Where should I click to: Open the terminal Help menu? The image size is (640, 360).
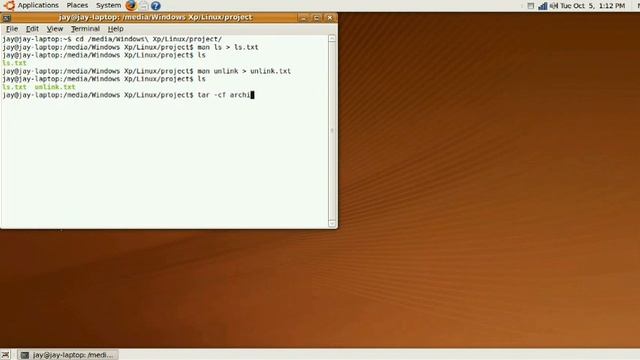pyautogui.click(x=116, y=29)
